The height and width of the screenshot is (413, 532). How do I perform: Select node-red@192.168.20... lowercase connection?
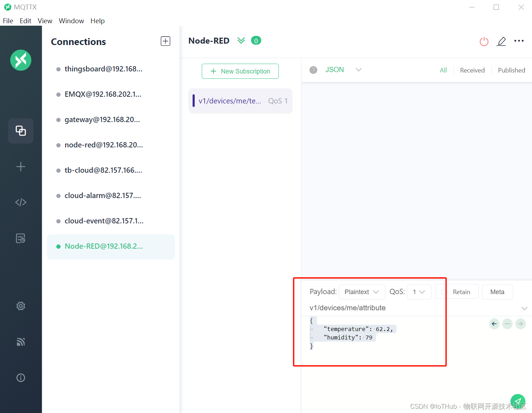[111, 145]
